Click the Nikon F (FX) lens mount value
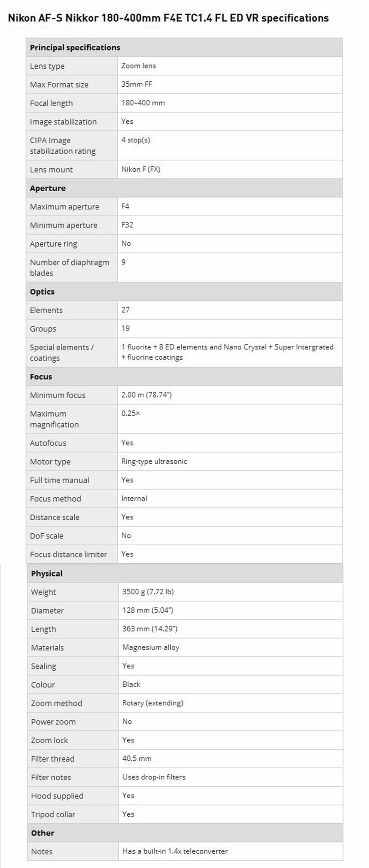This screenshot has width=369, height=868. pyautogui.click(x=141, y=169)
